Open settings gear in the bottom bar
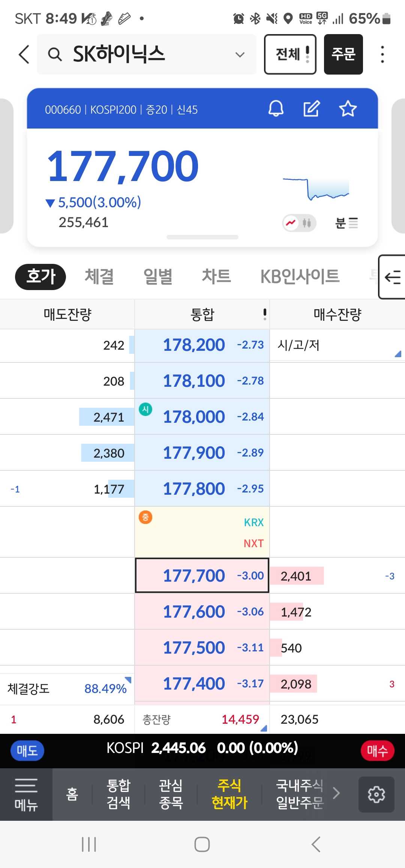 (x=376, y=794)
